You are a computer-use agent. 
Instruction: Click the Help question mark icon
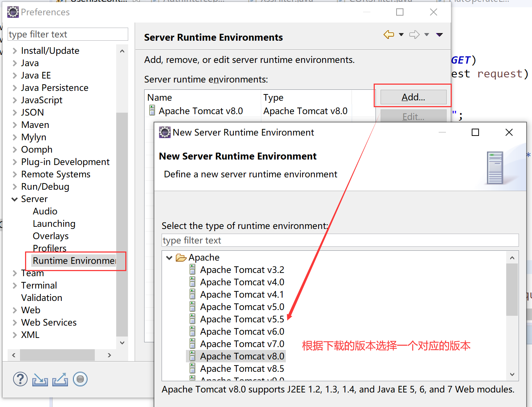(20, 379)
